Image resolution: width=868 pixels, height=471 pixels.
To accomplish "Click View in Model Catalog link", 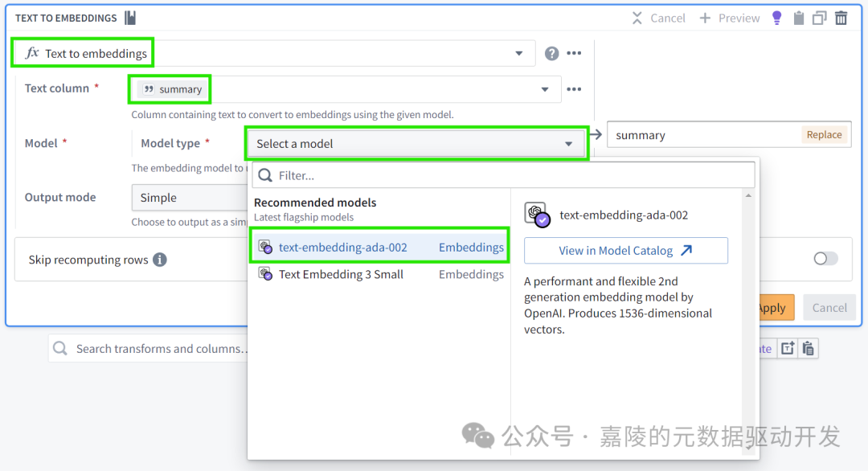I will pos(625,251).
